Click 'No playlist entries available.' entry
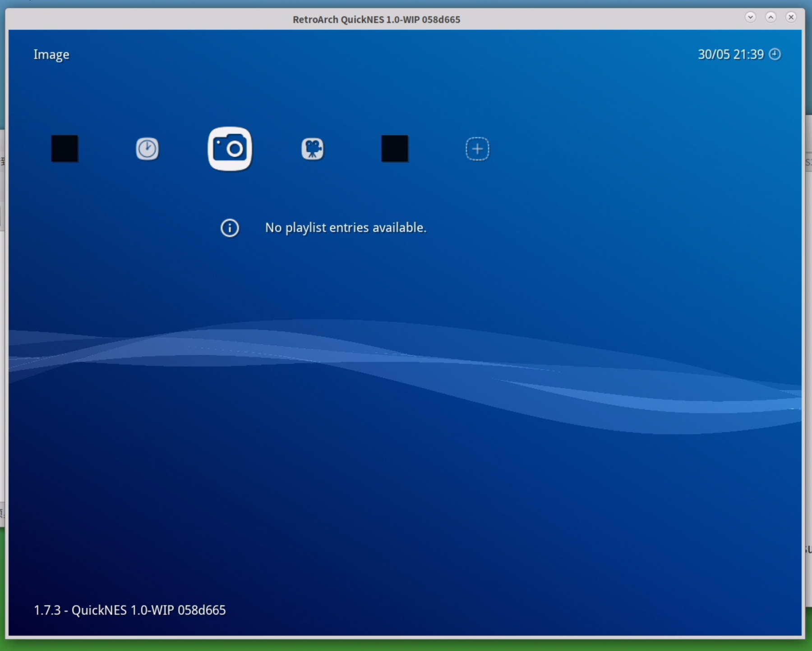 346,228
